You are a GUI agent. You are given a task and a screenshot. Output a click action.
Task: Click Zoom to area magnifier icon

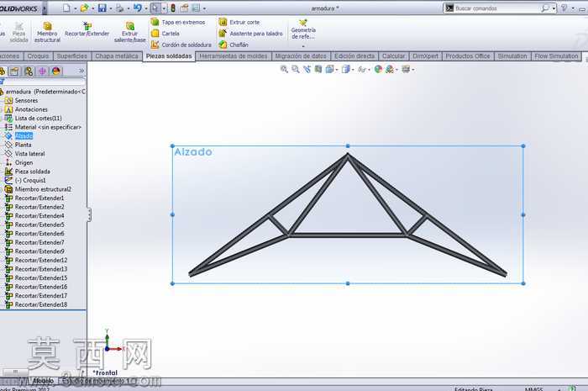296,69
